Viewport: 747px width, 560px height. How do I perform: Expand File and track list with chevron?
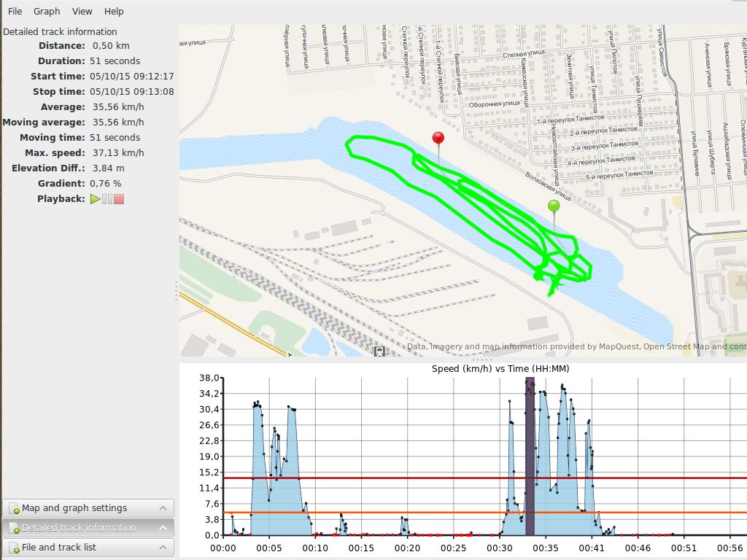tap(163, 548)
